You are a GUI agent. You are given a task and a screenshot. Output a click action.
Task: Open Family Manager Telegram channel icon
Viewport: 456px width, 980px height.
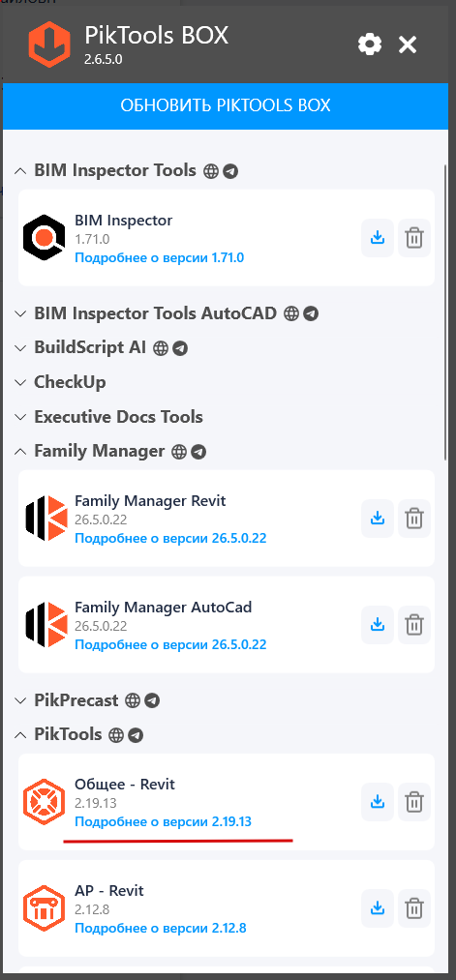coord(198,451)
